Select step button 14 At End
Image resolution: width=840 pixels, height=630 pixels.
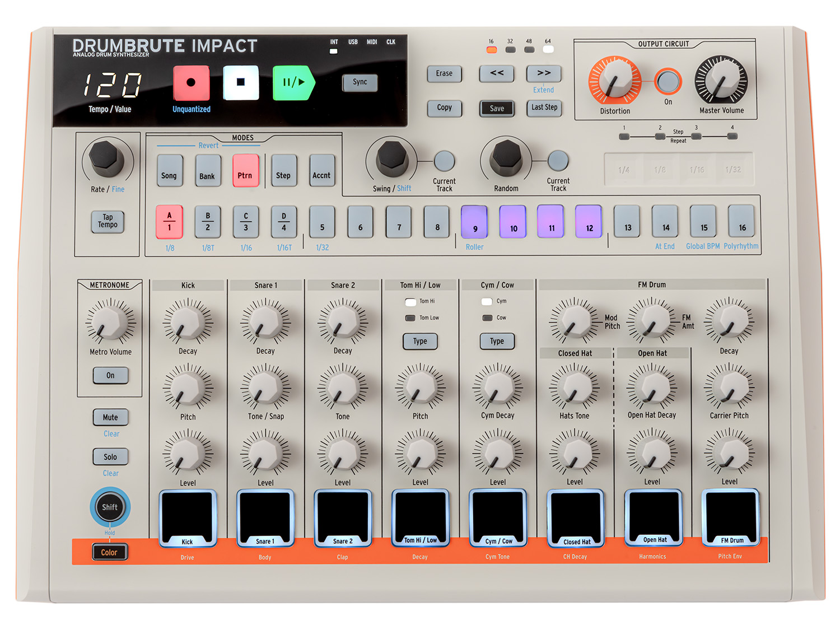click(x=665, y=221)
